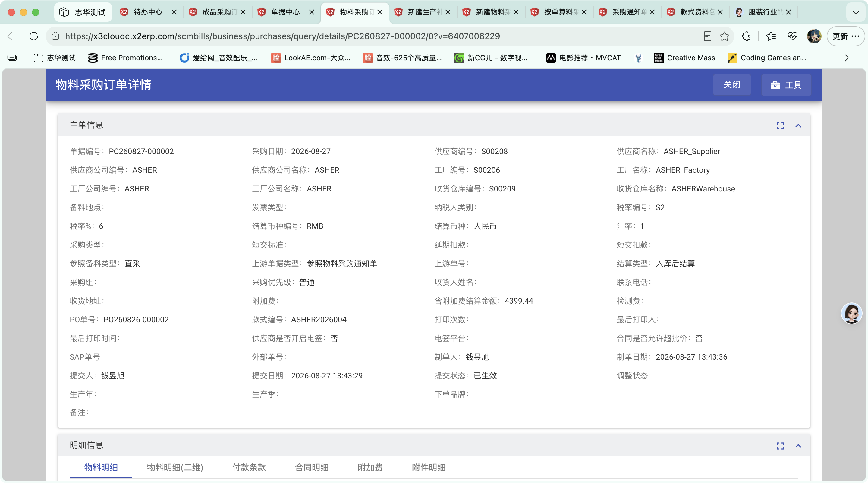Open the browser extensions puzzle icon
Image resolution: width=868 pixels, height=483 pixels.
pos(746,36)
